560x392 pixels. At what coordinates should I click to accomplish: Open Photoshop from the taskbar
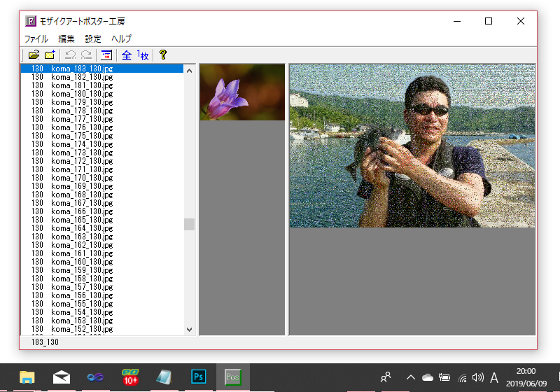point(199,377)
